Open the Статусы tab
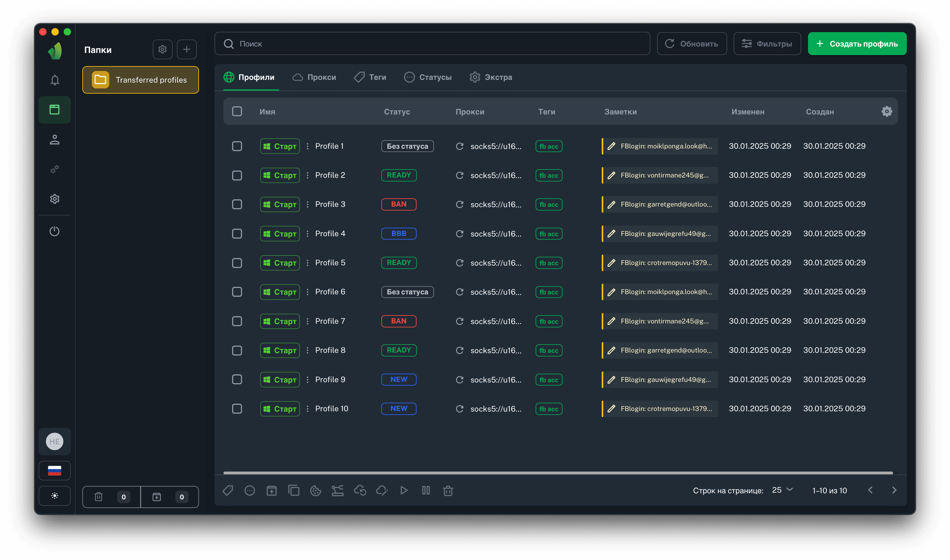Image resolution: width=950 pixels, height=560 pixels. [428, 77]
